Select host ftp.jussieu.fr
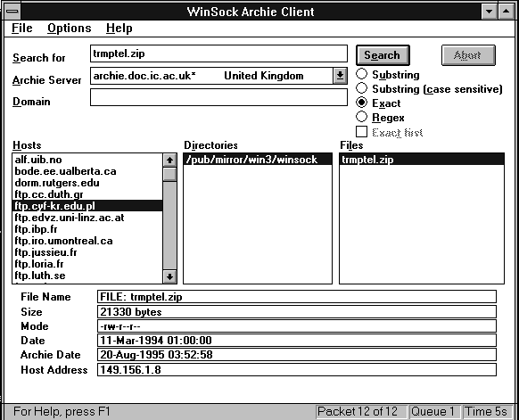Viewport: 519px width, 420px height. click(87, 252)
